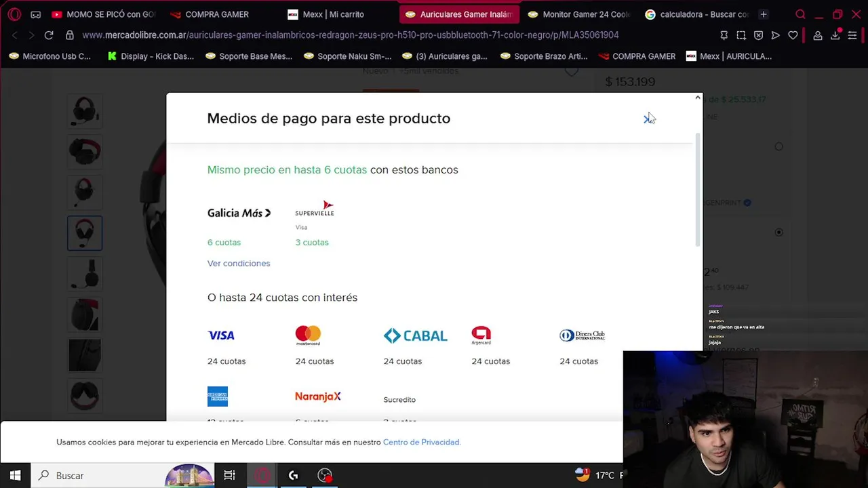Click 24 cuotas under Mastercard
The width and height of the screenshot is (868, 488).
pos(315,361)
